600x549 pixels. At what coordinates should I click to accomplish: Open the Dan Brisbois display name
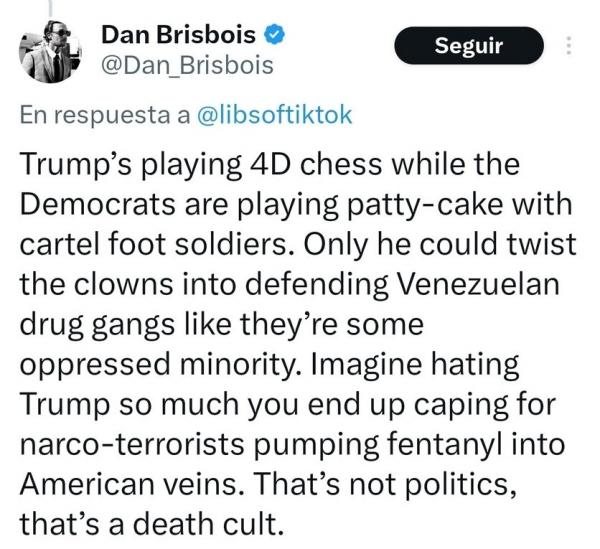(178, 35)
